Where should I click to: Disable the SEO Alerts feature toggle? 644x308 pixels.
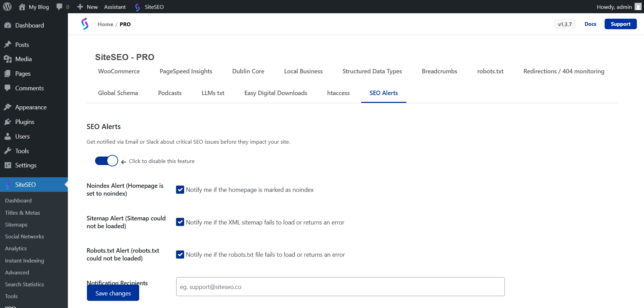pos(106,161)
